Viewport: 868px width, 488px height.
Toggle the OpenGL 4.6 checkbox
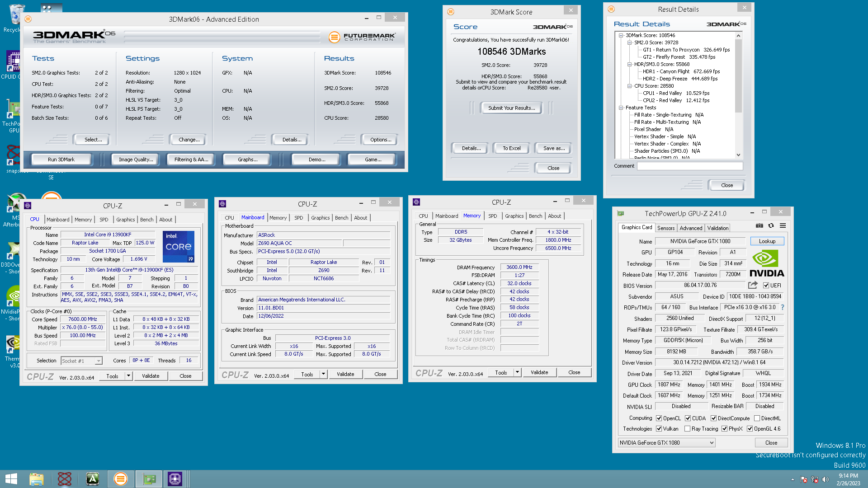click(750, 429)
